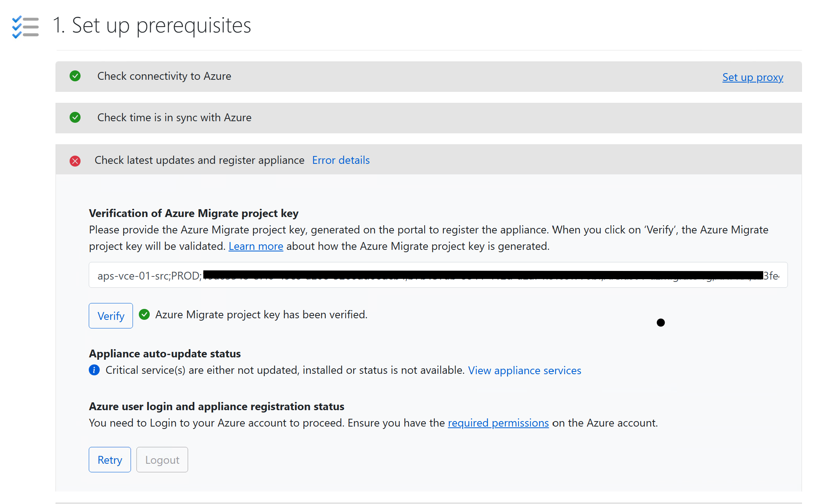Click green check beside time sync check

click(x=75, y=117)
